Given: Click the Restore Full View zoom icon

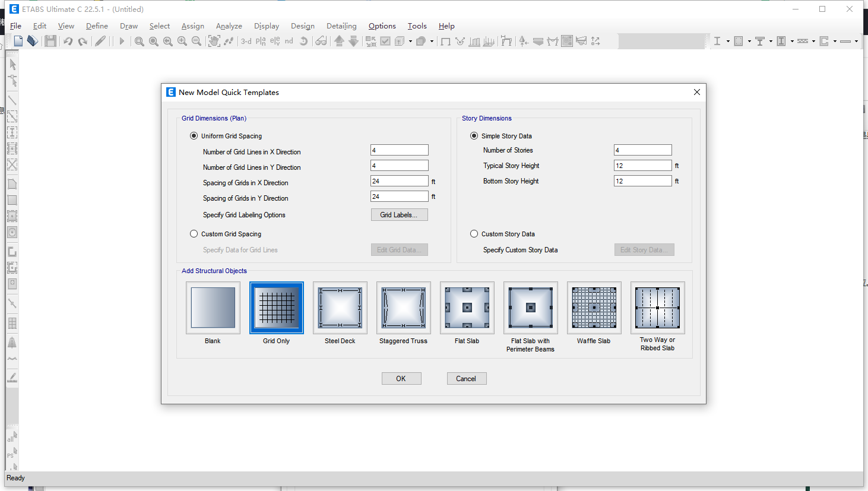Looking at the screenshot, I should tap(154, 41).
